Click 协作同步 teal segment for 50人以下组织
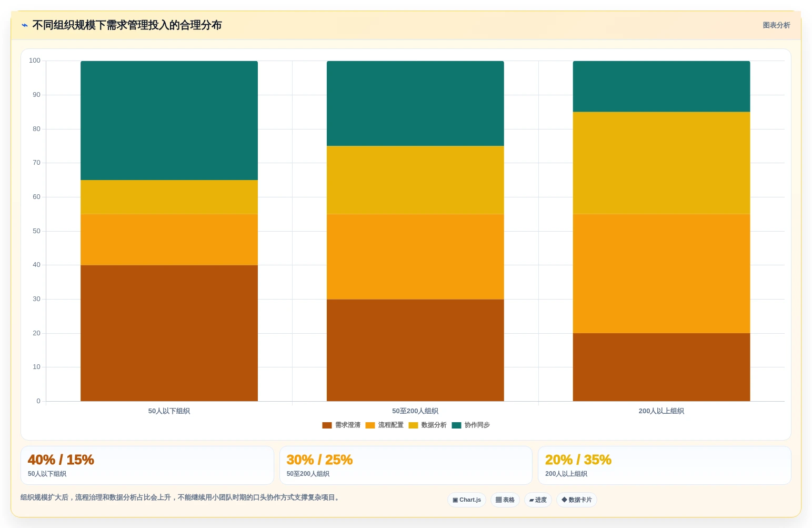The image size is (812, 528). 169,121
